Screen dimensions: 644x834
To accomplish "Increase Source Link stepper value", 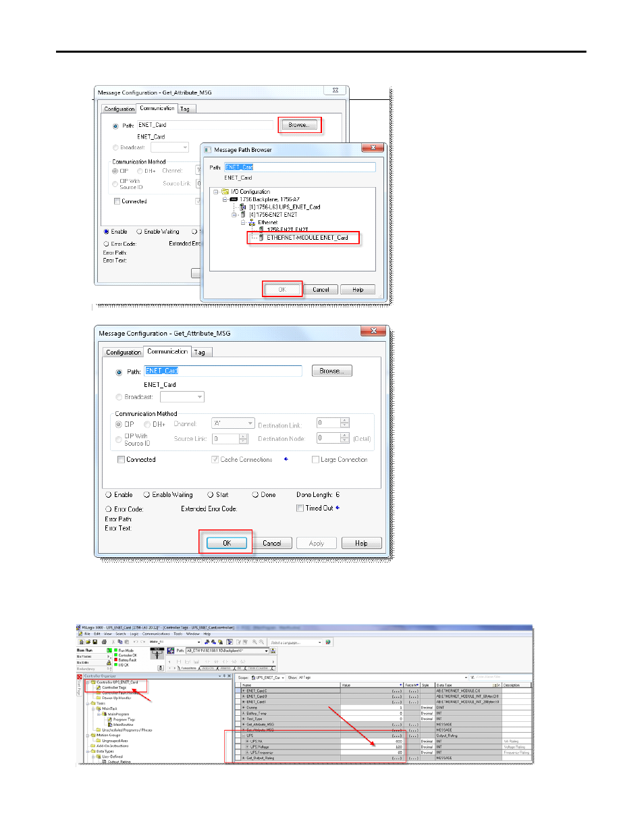I will click(244, 436).
